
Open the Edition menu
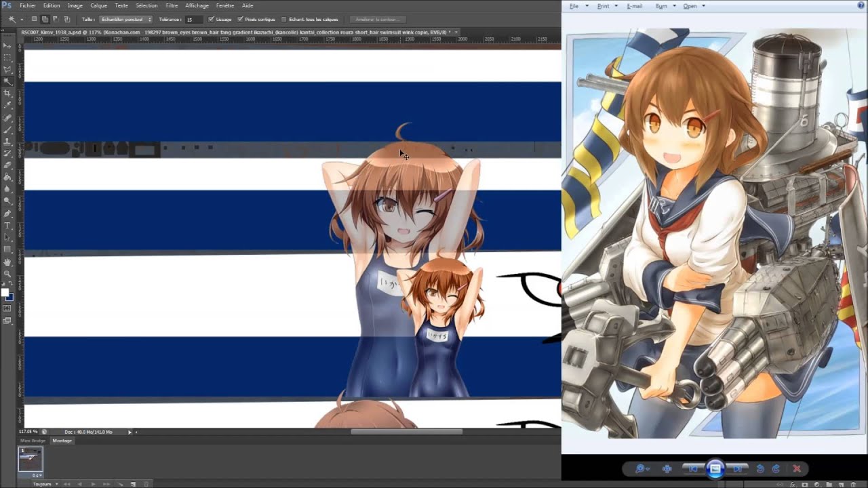[x=52, y=5]
